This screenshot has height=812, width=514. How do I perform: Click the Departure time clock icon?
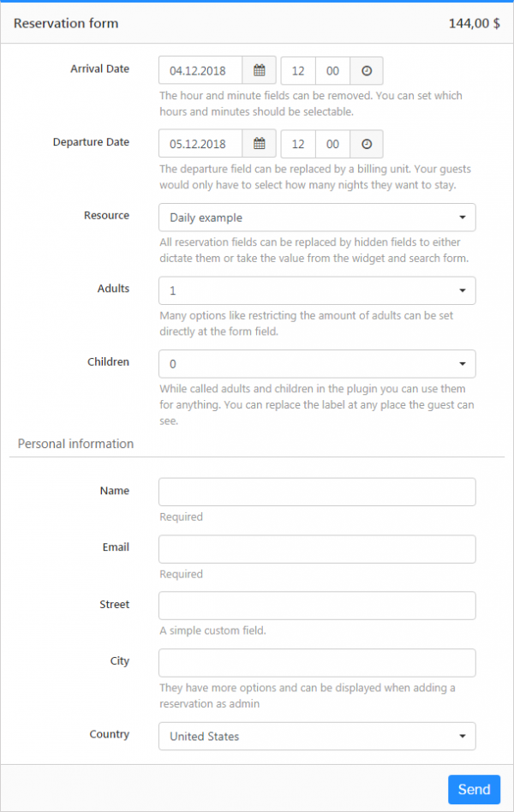(x=367, y=143)
